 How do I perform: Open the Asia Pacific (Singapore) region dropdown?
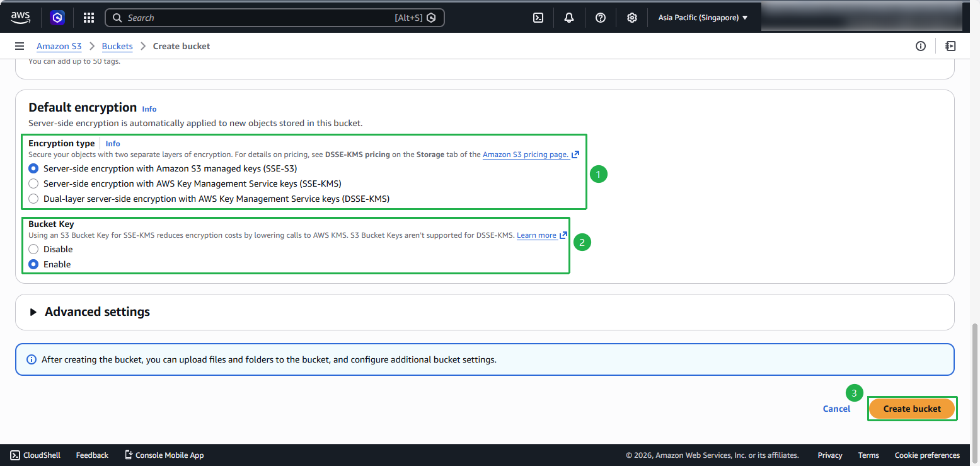703,18
